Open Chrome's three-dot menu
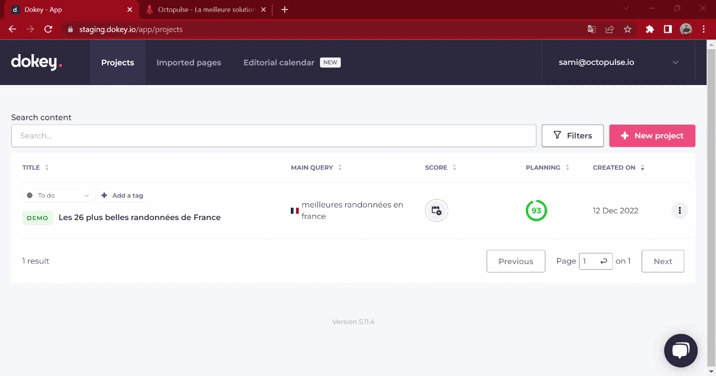 pos(704,29)
